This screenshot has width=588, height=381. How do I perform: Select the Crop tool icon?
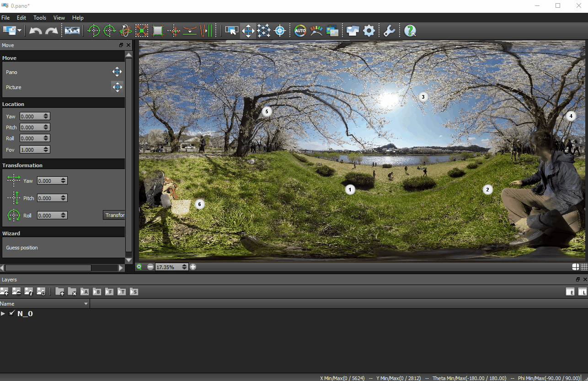[158, 31]
